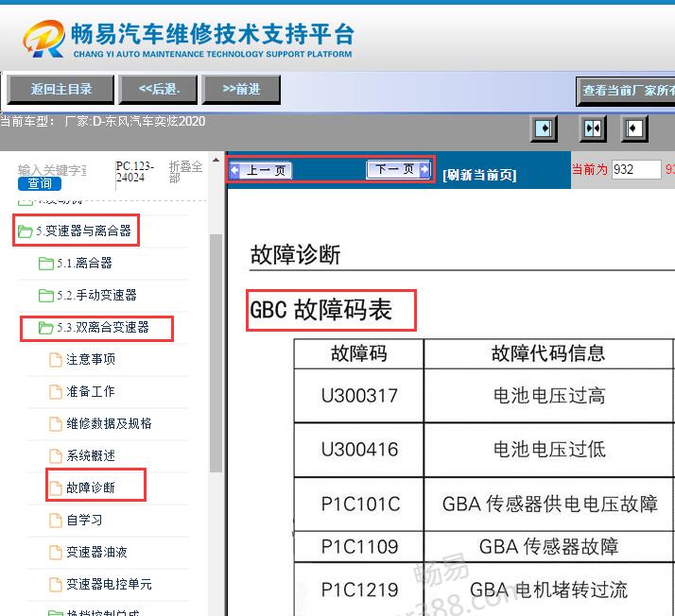The width and height of the screenshot is (675, 616).
Task: Click the tree panel vertical scrollbar thumb
Action: (x=216, y=353)
